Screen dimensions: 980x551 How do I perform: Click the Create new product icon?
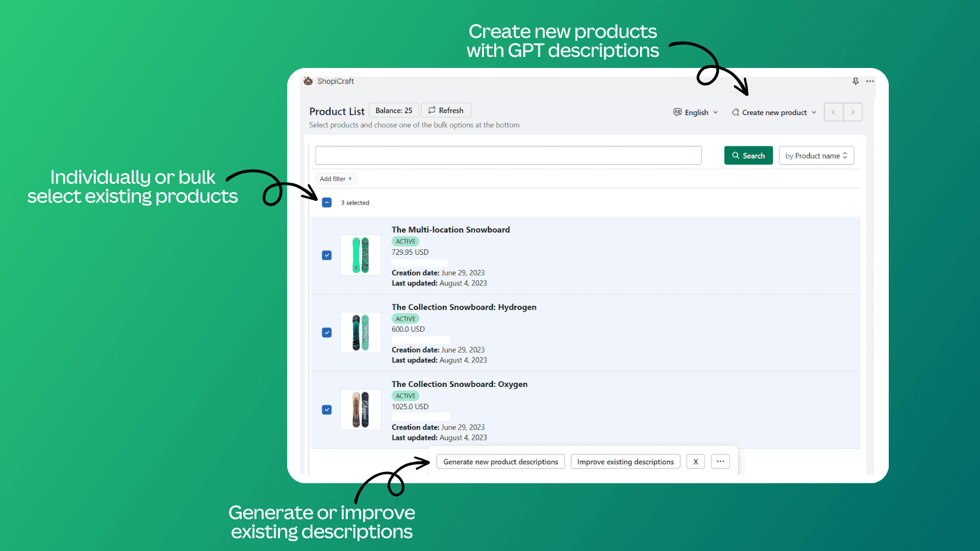(x=736, y=112)
